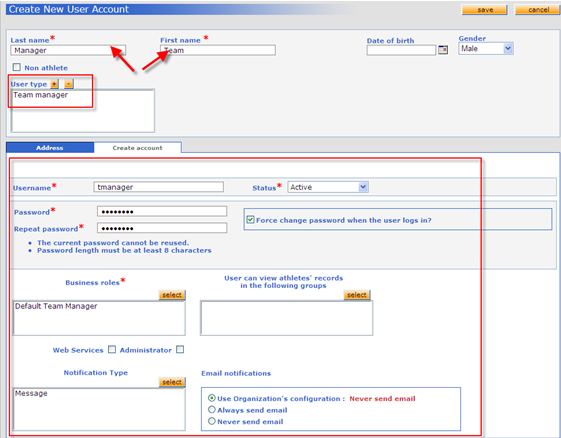Image resolution: width=561 pixels, height=438 pixels.
Task: Choose Never send email radio button
Action: [212, 421]
